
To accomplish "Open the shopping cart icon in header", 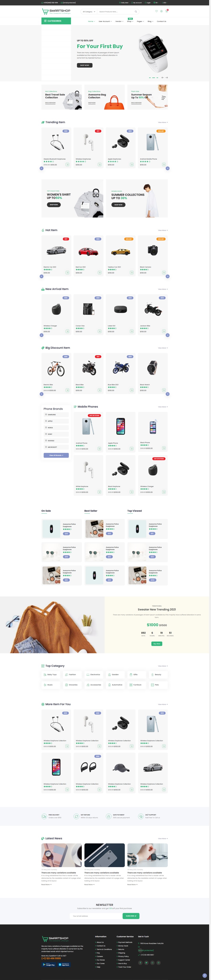I will 166,11.
